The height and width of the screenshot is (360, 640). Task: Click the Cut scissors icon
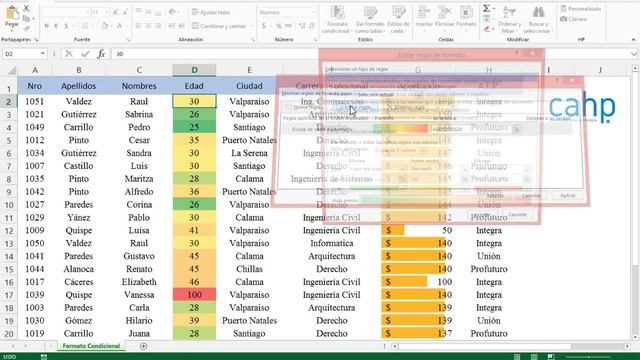point(27,8)
